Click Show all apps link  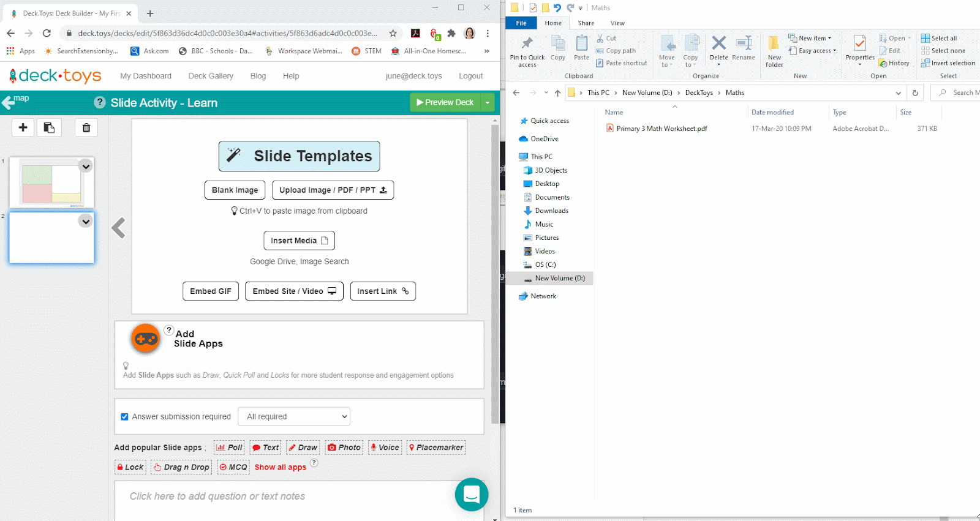(281, 467)
